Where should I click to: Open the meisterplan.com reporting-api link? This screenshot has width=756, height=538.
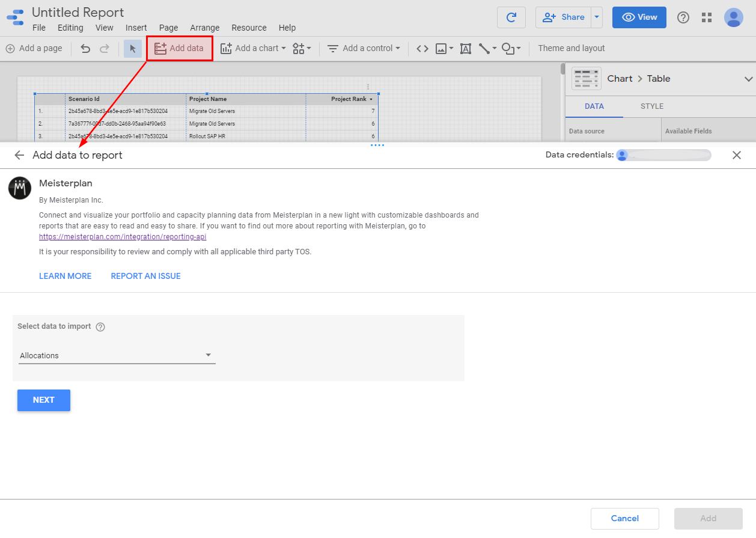123,237
